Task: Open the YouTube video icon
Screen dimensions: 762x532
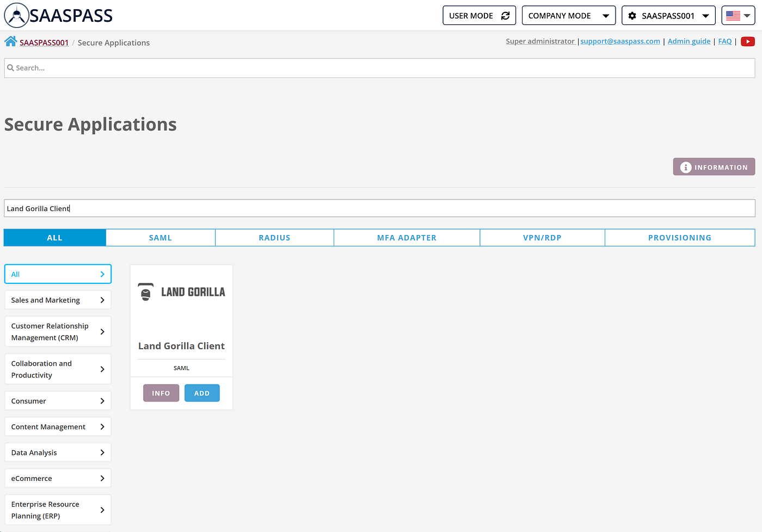Action: [x=748, y=41]
